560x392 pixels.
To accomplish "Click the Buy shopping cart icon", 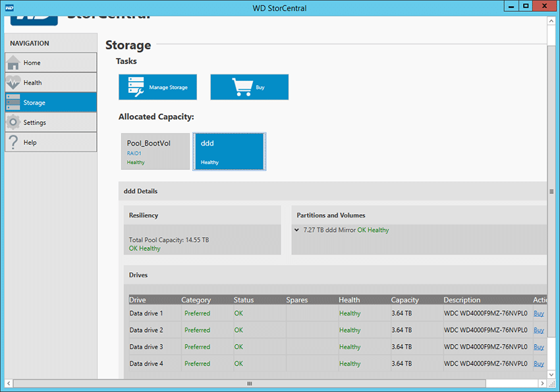I will [242, 87].
